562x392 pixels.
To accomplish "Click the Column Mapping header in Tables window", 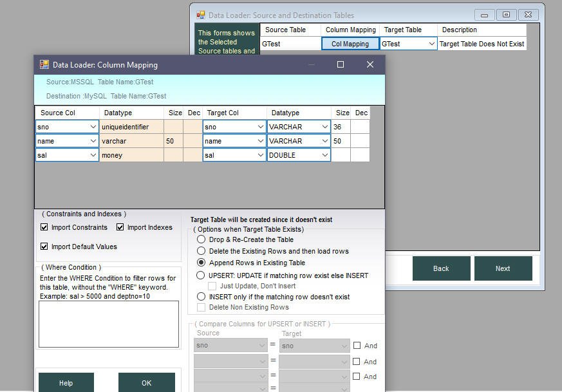I will [350, 30].
